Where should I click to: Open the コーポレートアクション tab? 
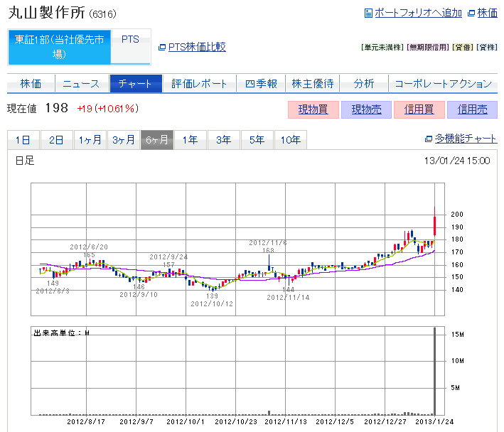click(443, 84)
